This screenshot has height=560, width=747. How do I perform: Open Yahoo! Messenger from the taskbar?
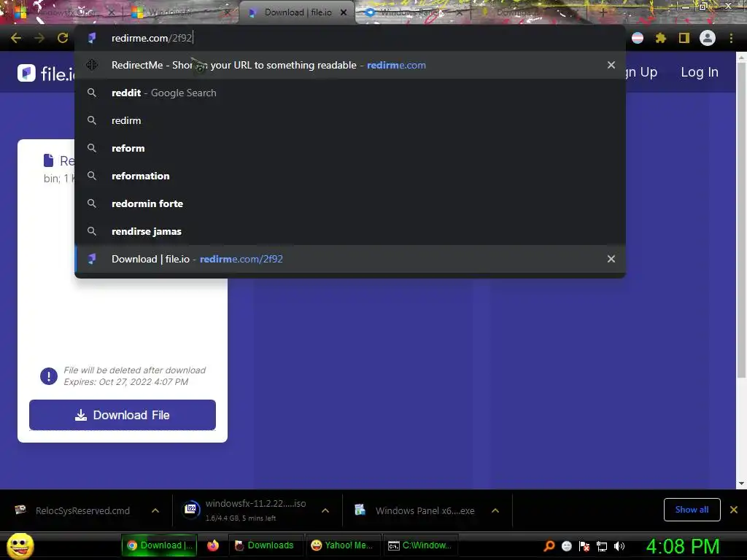[342, 545]
